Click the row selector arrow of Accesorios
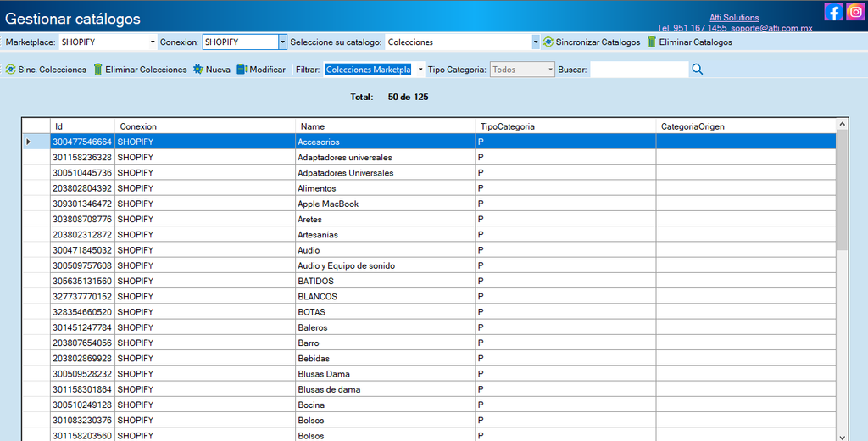The width and height of the screenshot is (868, 441). pyautogui.click(x=29, y=142)
